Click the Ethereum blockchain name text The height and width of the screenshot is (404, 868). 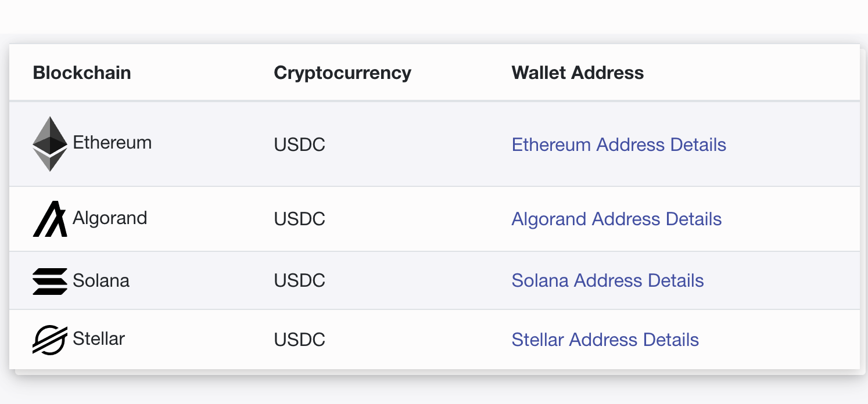112,142
